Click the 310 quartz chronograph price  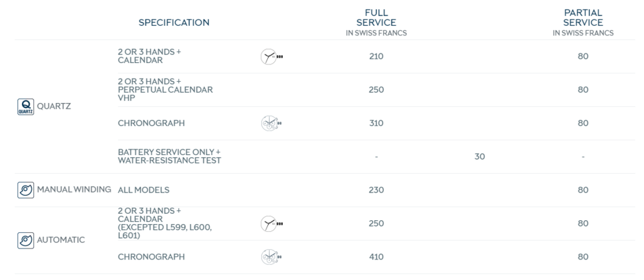point(376,123)
